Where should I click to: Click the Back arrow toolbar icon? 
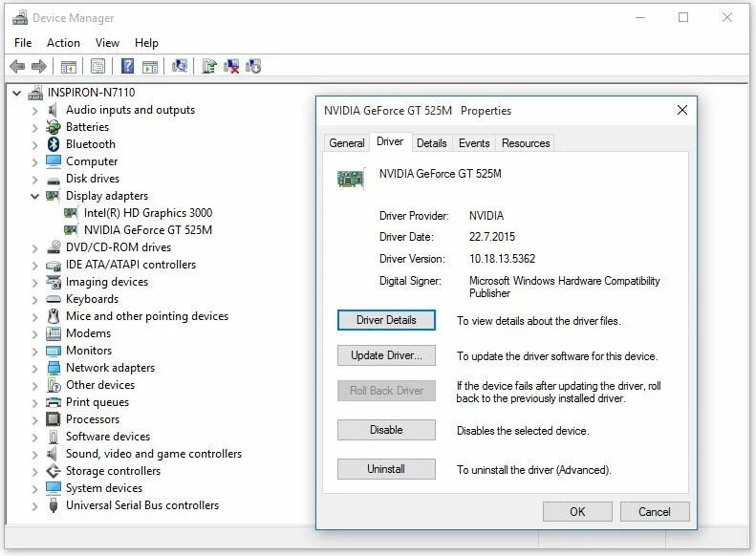(17, 66)
